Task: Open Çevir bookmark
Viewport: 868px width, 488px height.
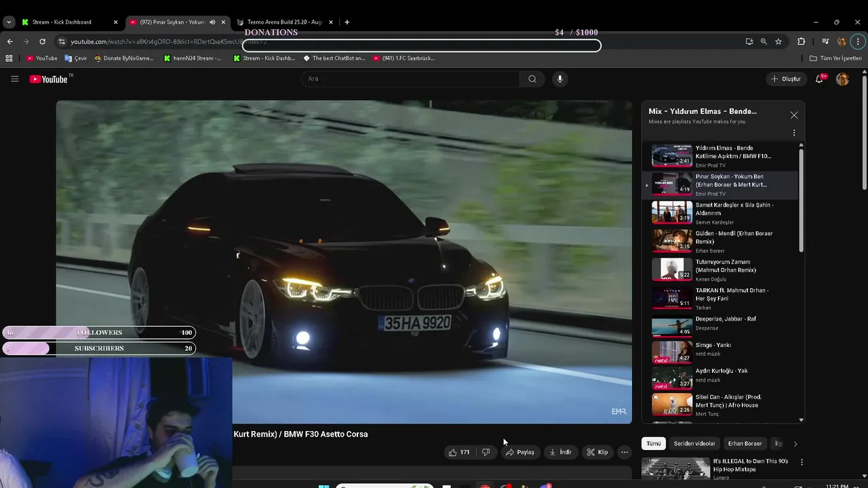Action: point(76,58)
